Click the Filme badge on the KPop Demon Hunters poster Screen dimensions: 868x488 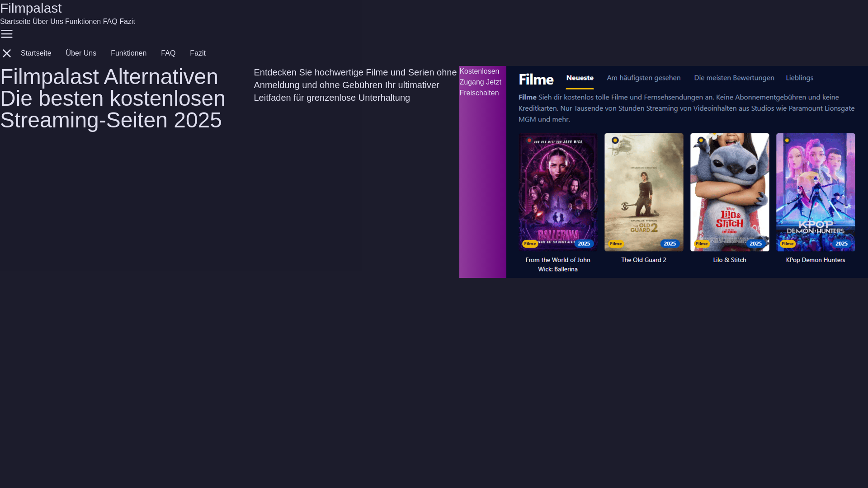click(x=788, y=244)
